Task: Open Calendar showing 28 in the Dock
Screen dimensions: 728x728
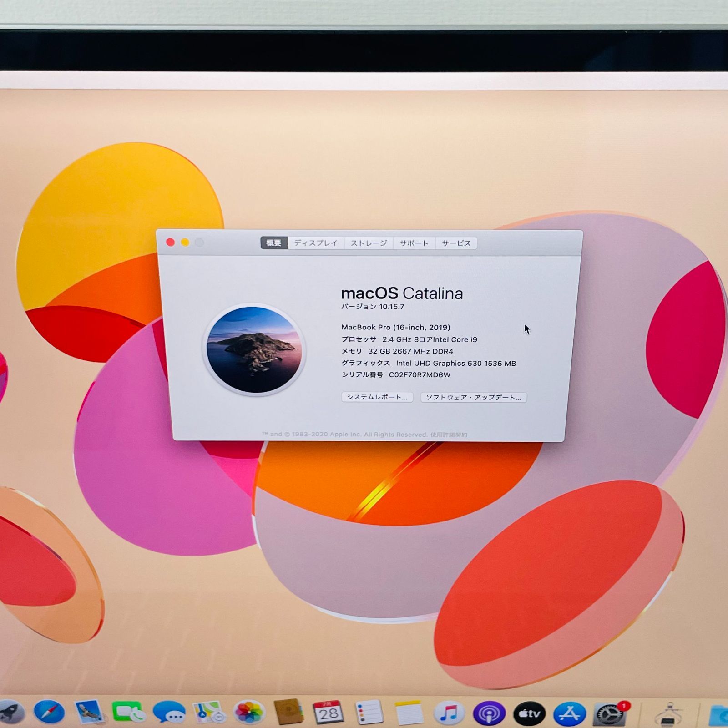Action: pyautogui.click(x=329, y=713)
